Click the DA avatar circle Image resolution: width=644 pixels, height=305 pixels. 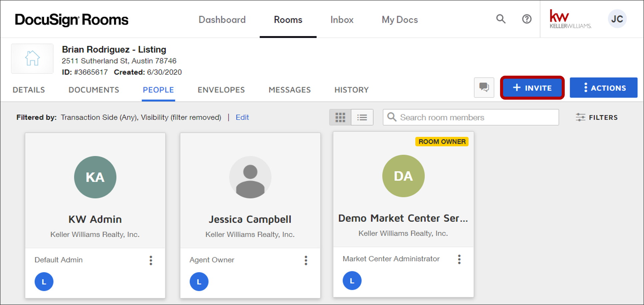tap(403, 176)
